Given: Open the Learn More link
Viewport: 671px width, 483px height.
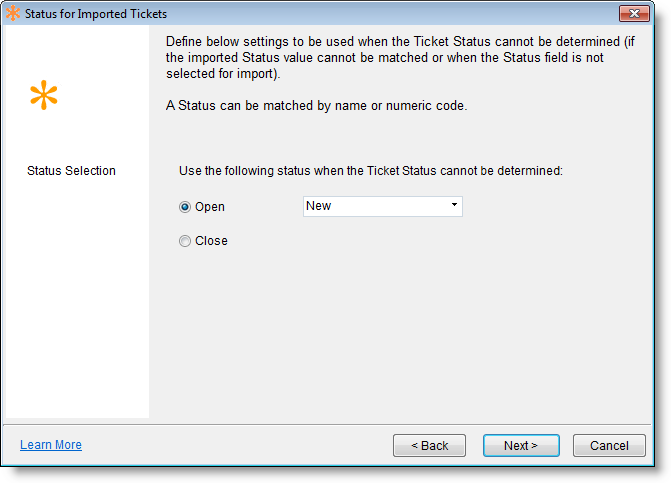Looking at the screenshot, I should pos(51,445).
